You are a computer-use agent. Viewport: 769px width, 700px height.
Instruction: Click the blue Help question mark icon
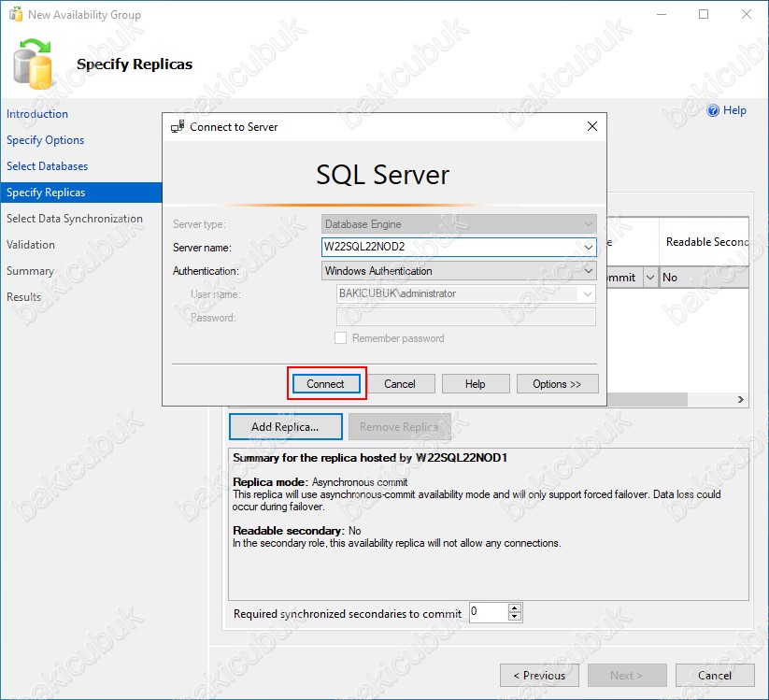pyautogui.click(x=713, y=110)
